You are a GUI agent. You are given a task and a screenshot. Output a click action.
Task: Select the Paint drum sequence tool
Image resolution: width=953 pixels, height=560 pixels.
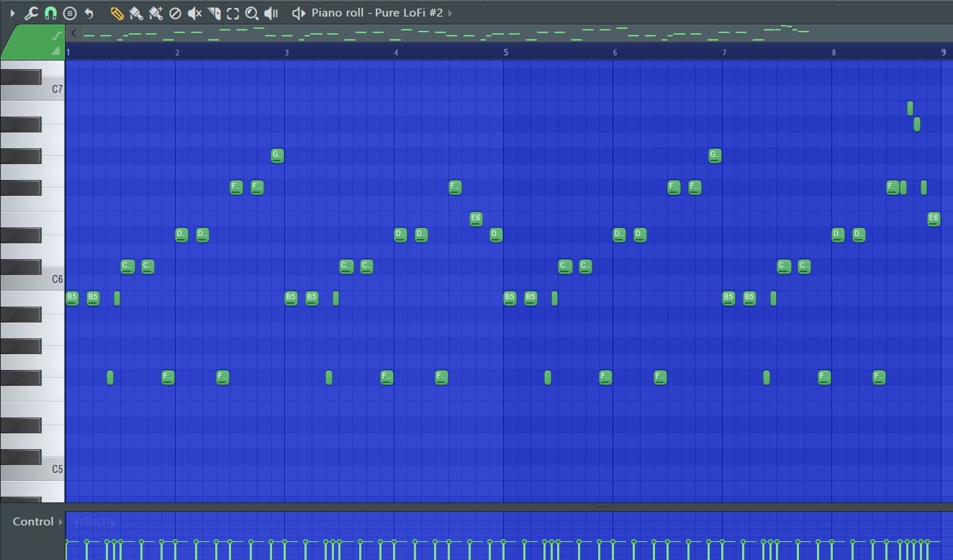point(155,13)
